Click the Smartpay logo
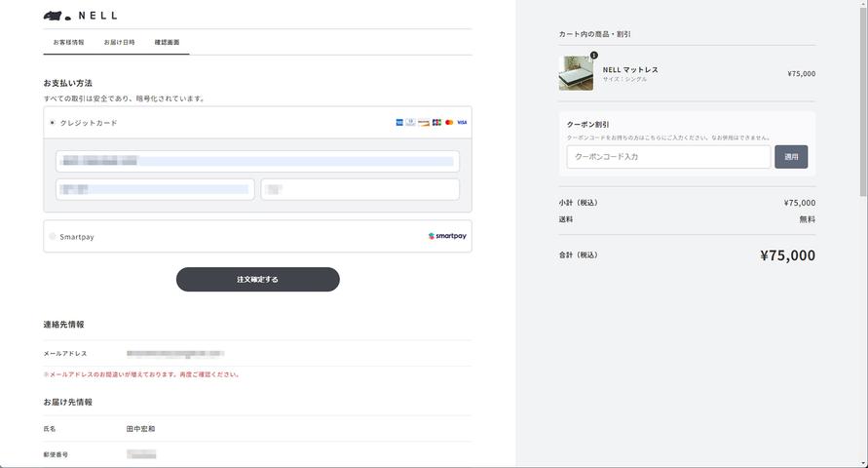Image resolution: width=868 pixels, height=468 pixels. pos(447,236)
